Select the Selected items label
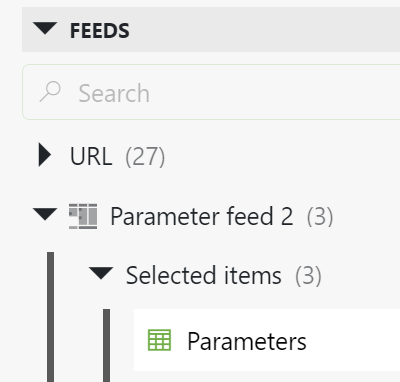400x382 pixels. click(x=204, y=275)
